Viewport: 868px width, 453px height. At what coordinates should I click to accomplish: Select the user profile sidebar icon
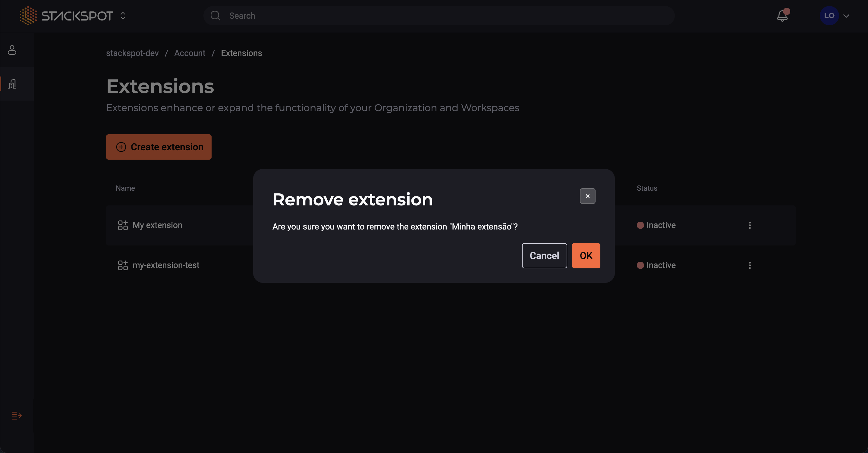(x=12, y=50)
